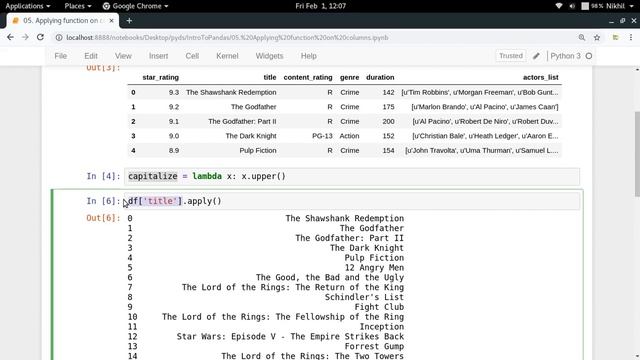Open the Chrome extension icon beside the star
Screen dimensions: 640x360
click(615, 38)
